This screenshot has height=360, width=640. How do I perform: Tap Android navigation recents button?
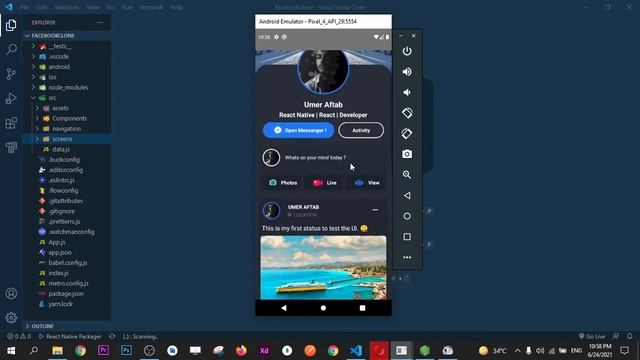coord(362,308)
